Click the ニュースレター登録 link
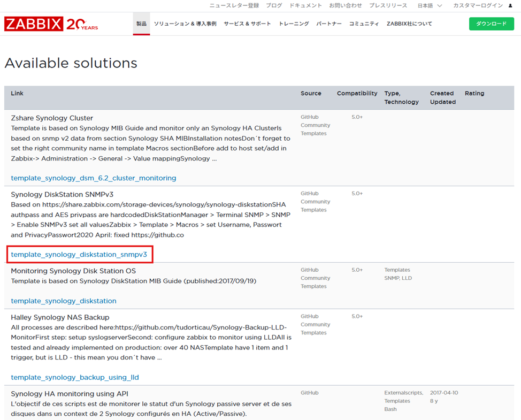The image size is (521, 420). coord(234,6)
